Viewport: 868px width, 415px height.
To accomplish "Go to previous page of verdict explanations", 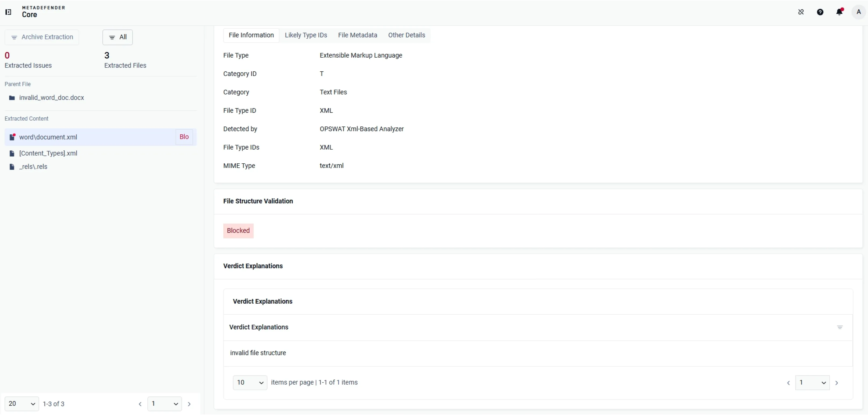I will click(788, 383).
